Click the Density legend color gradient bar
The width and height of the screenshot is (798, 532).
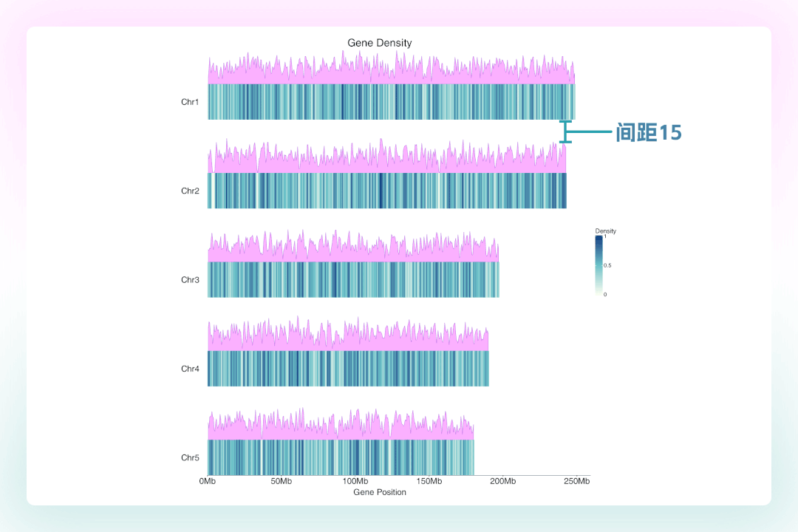pyautogui.click(x=599, y=265)
